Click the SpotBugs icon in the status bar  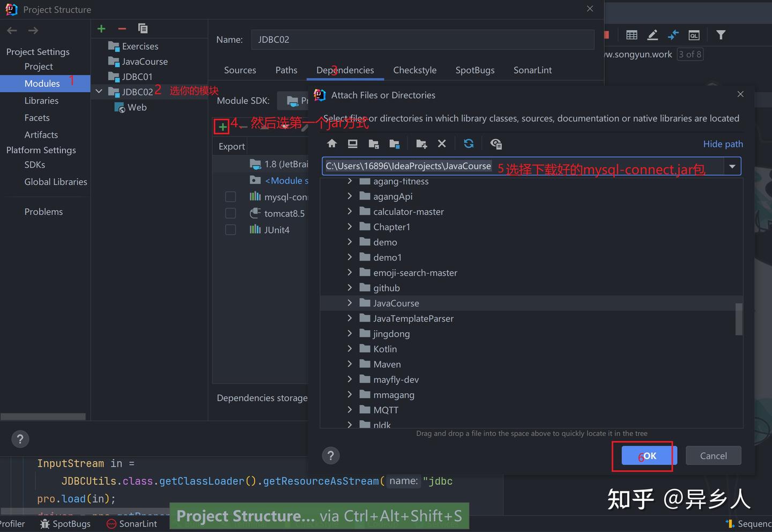[45, 523]
